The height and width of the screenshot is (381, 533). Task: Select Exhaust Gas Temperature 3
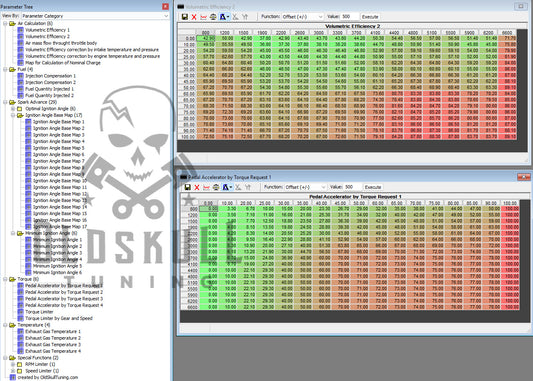[53, 345]
